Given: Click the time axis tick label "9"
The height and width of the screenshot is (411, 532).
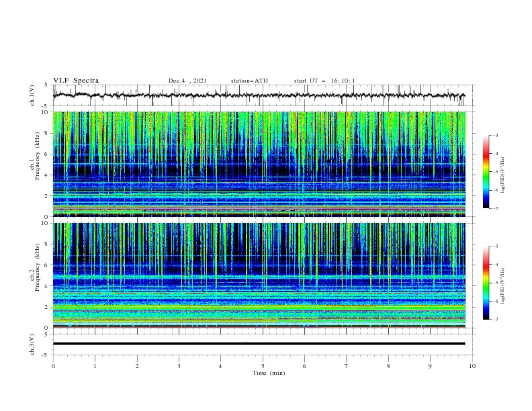Looking at the screenshot, I should 430,366.
